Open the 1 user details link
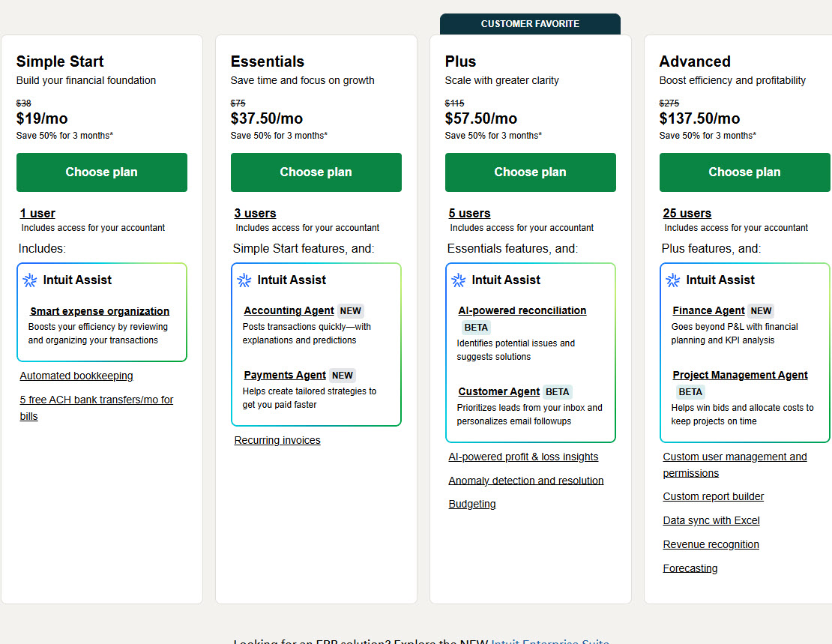 pos(37,214)
